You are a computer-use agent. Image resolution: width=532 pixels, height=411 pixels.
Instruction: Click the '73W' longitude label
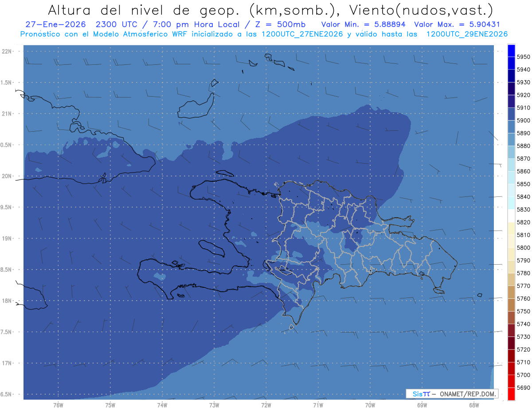214,405
